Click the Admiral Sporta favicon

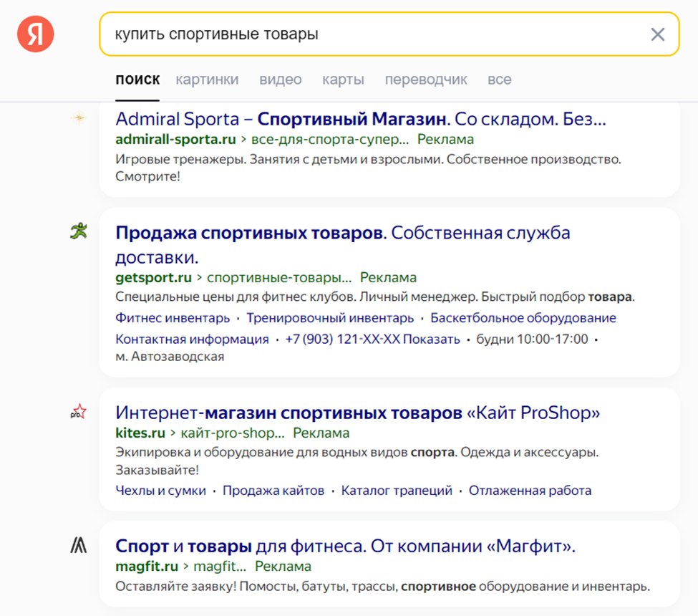79,118
